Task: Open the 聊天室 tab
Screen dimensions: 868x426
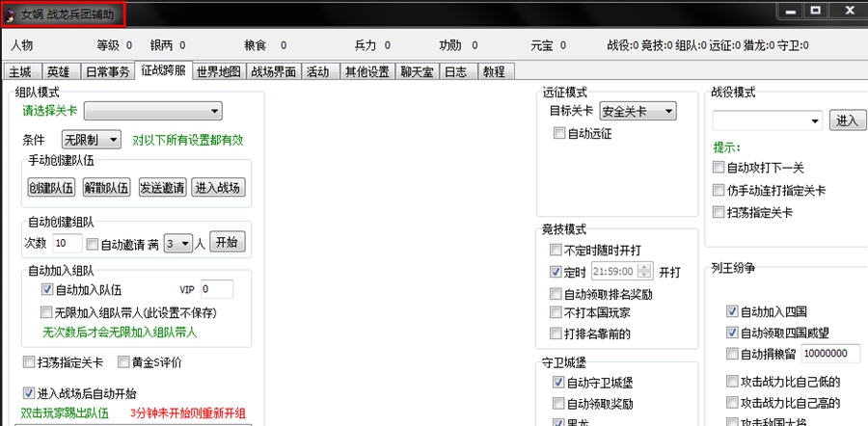Action: [x=419, y=71]
